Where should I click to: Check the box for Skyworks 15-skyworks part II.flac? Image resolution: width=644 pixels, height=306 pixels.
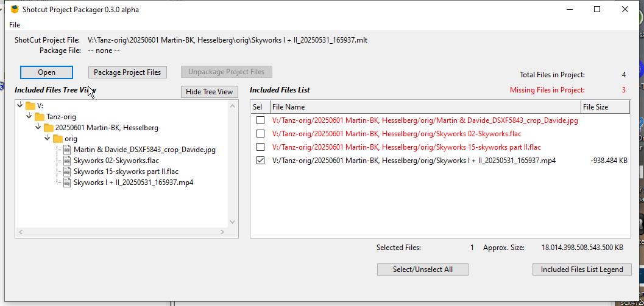(x=260, y=147)
